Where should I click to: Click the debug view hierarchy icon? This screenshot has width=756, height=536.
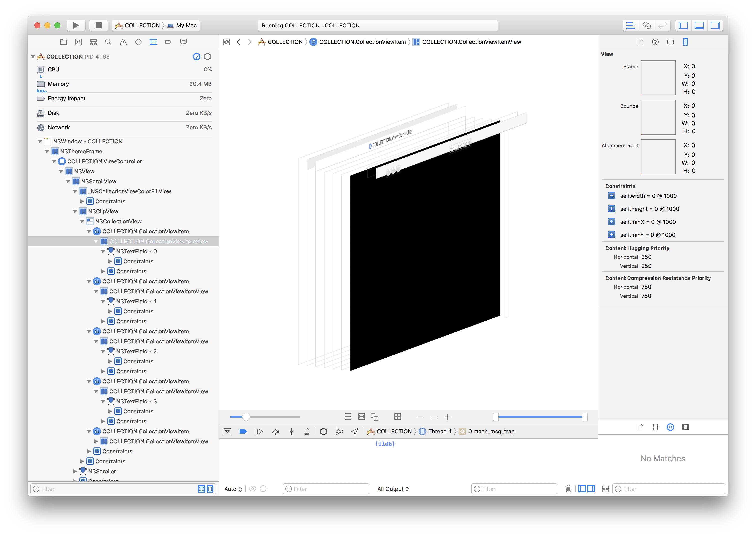coord(323,431)
